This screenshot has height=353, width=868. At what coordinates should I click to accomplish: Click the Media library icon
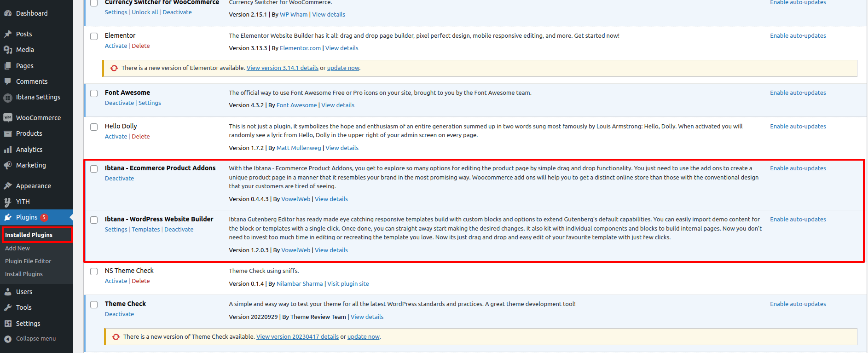click(x=8, y=50)
